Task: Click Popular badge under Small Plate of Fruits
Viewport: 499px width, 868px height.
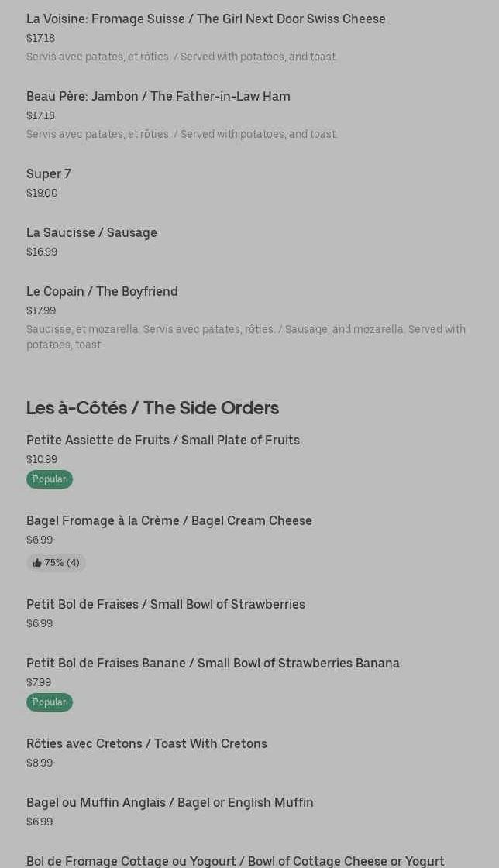Action: (49, 479)
